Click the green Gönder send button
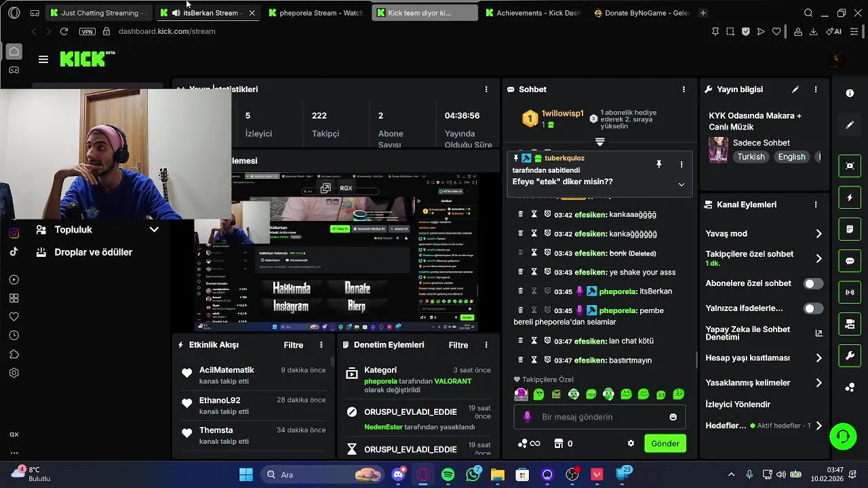 point(665,443)
